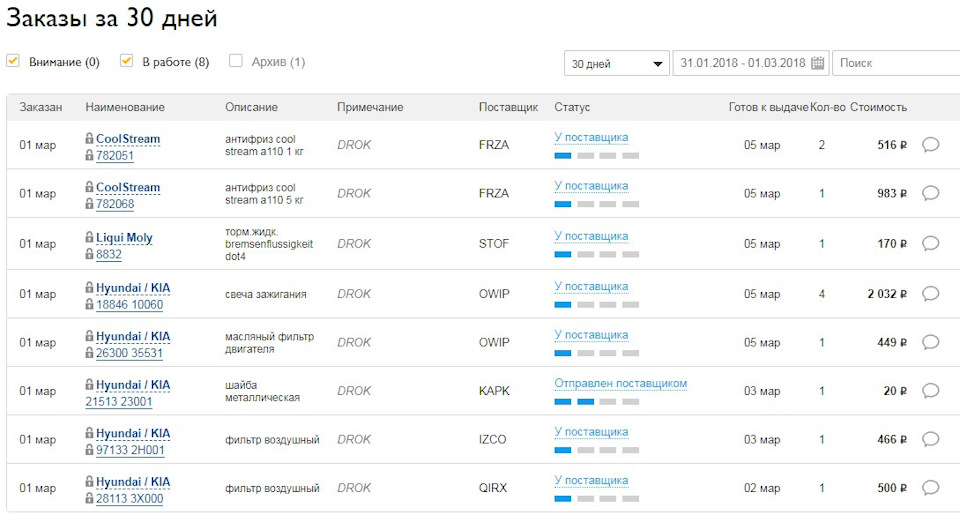Click lock icon beside part number 97133 2H001
The width and height of the screenshot is (960, 530).
tap(89, 449)
